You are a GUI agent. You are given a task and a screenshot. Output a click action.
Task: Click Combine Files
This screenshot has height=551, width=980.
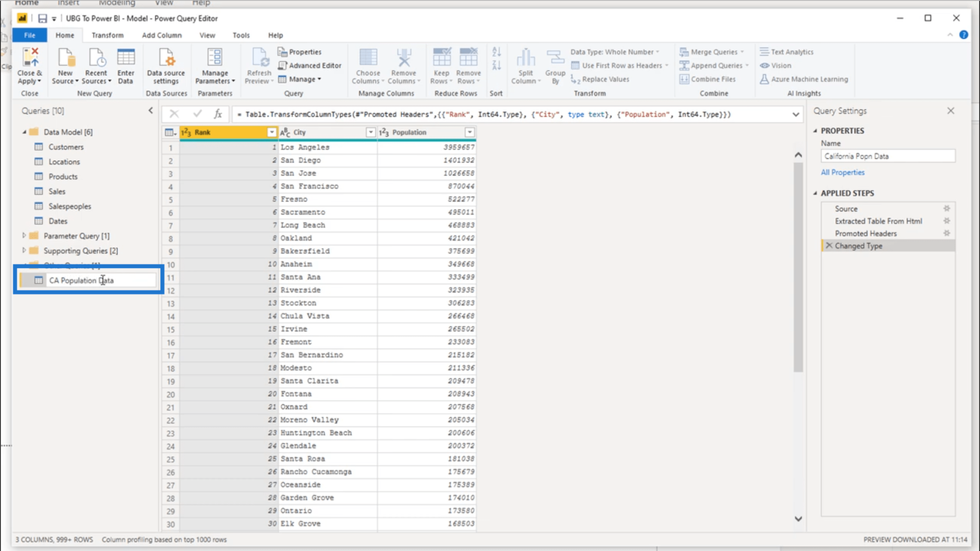(708, 79)
